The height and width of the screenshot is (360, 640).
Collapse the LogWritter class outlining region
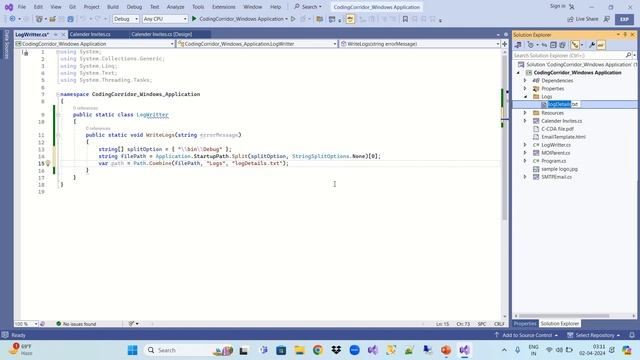click(x=58, y=115)
